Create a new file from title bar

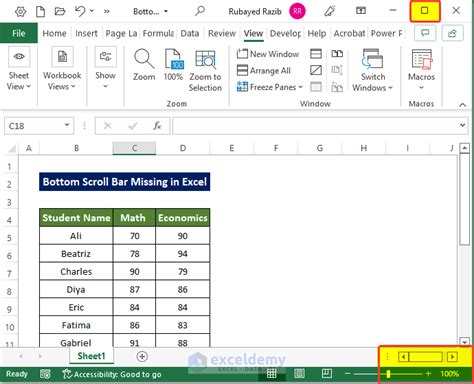click(x=41, y=12)
